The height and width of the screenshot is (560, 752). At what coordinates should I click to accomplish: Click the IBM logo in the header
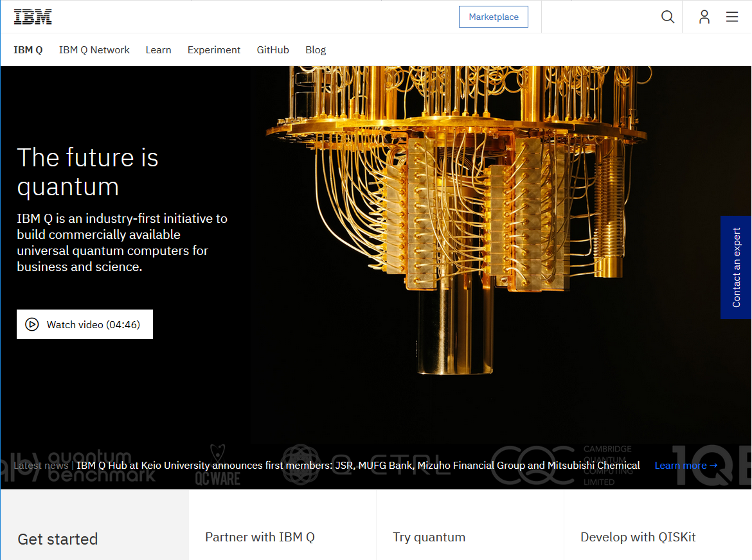pyautogui.click(x=33, y=17)
